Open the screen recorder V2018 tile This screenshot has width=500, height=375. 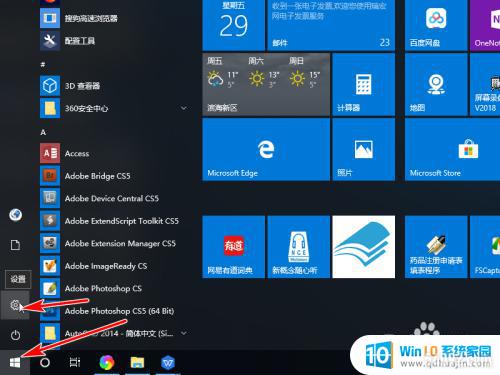pyautogui.click(x=485, y=84)
